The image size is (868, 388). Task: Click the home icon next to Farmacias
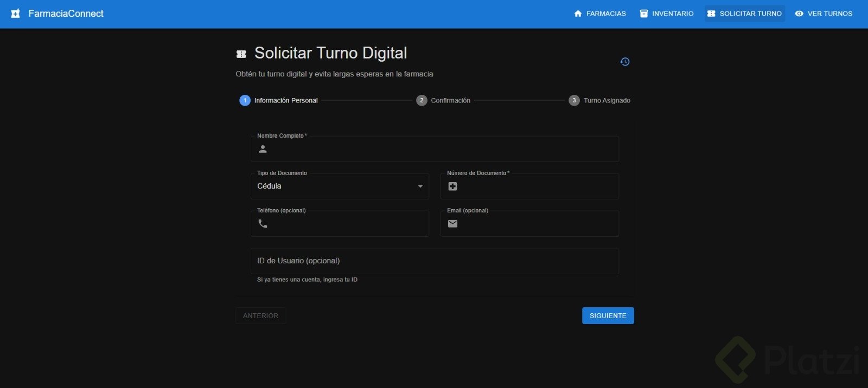[578, 14]
